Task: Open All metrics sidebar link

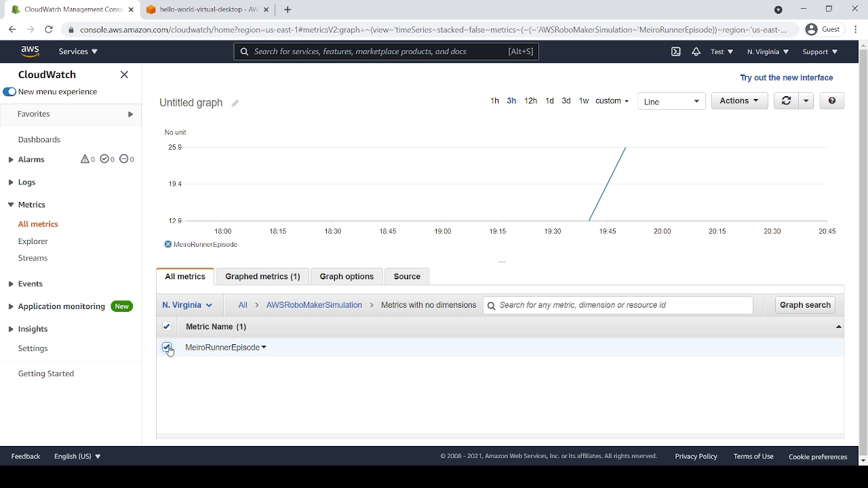Action: [x=38, y=224]
